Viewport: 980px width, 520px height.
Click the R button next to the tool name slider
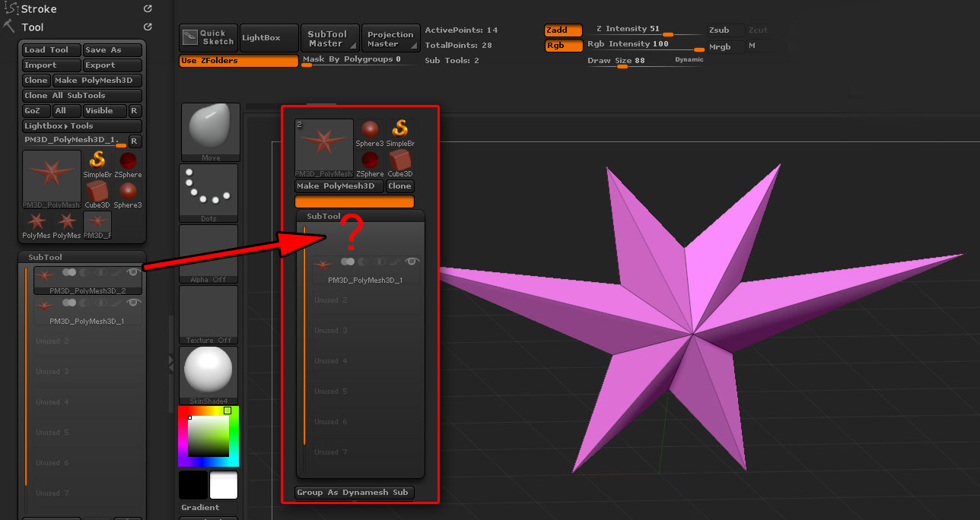coord(134,141)
